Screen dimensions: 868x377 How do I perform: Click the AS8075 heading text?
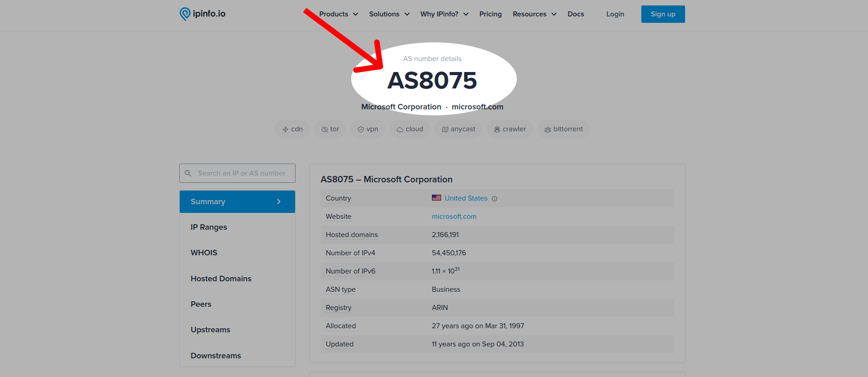[x=432, y=81]
